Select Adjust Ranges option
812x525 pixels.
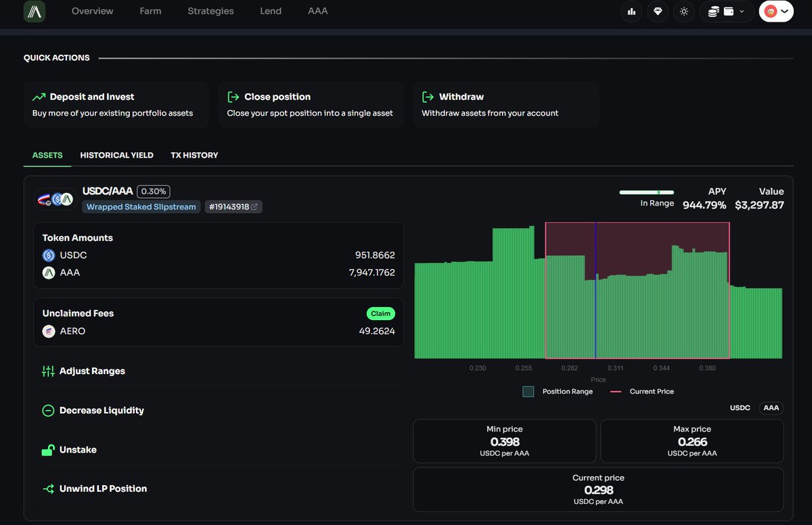click(x=92, y=371)
